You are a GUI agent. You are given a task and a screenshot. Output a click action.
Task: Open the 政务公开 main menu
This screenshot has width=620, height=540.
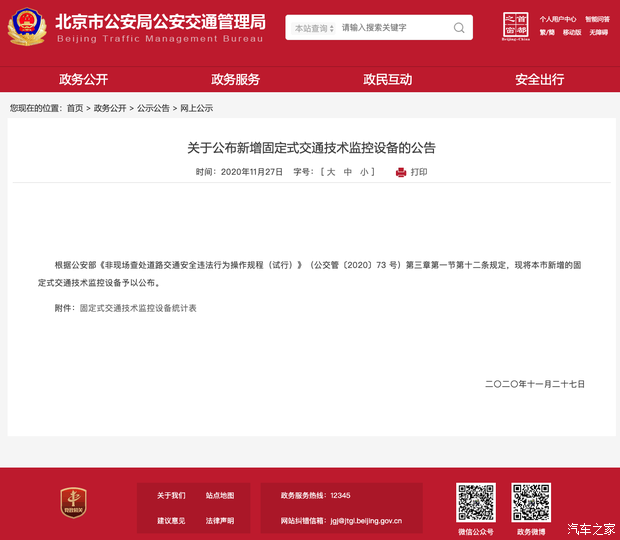pos(83,79)
